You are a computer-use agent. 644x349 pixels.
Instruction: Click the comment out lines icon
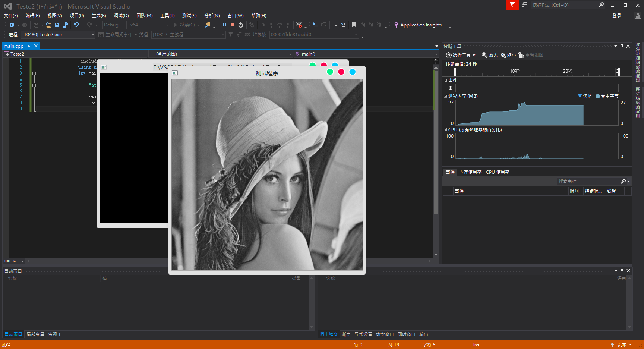(x=335, y=25)
